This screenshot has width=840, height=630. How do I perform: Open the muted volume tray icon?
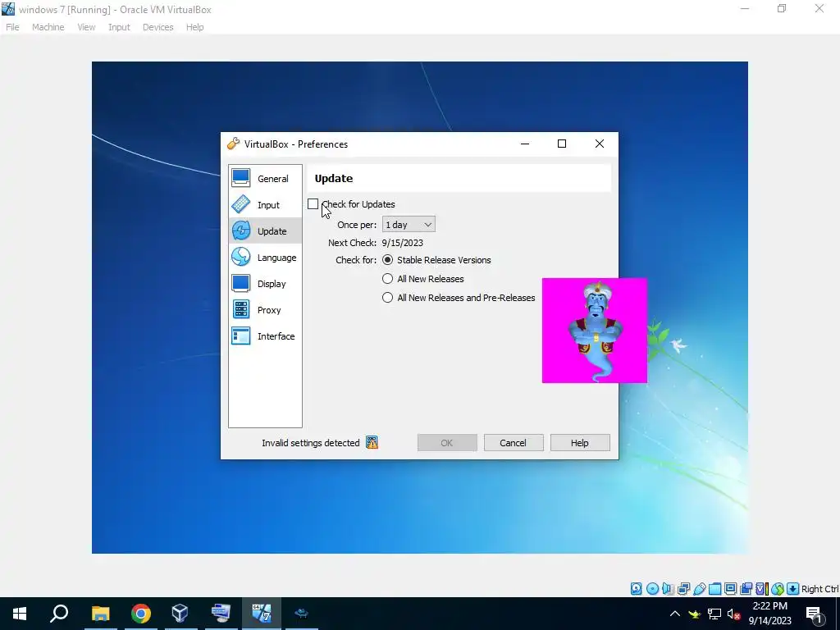point(733,614)
